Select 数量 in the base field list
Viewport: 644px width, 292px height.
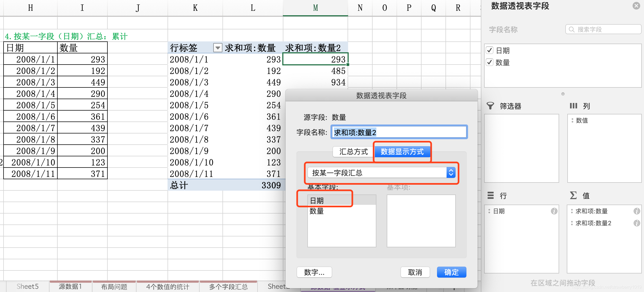click(x=342, y=211)
